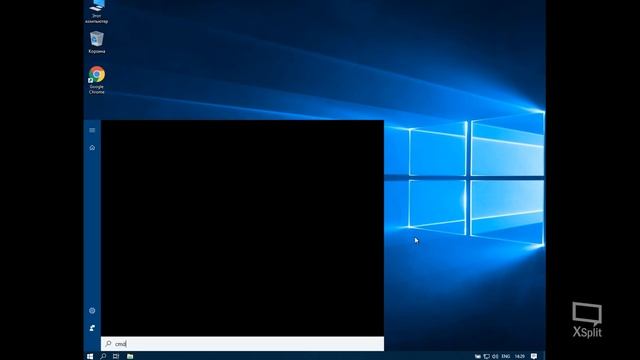Open the clock in the system tray
This screenshot has width=640, height=360.
(x=519, y=356)
